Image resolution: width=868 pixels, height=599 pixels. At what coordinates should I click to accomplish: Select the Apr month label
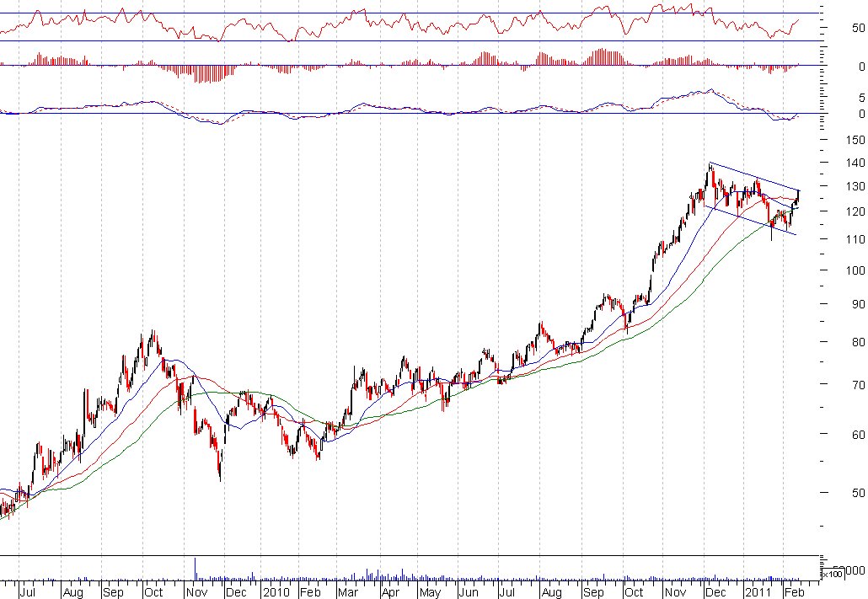(390, 592)
